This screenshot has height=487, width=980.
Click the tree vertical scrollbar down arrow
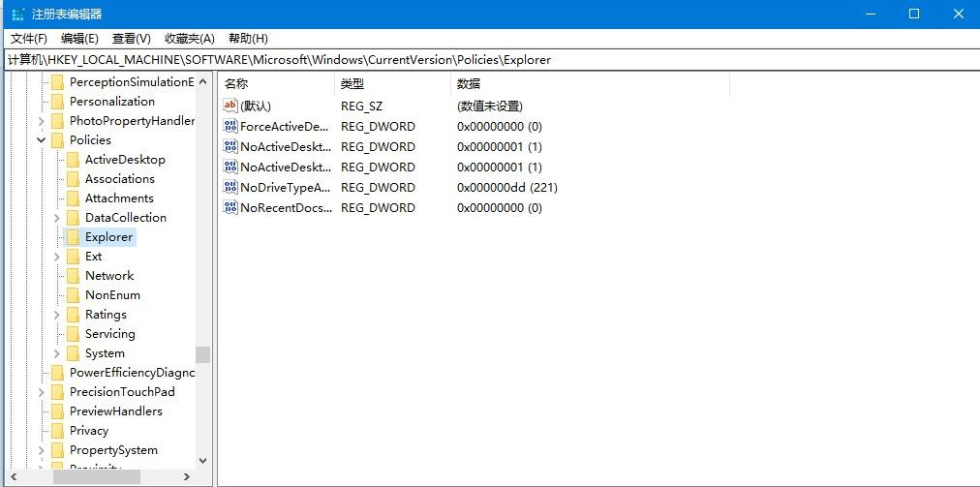(202, 461)
